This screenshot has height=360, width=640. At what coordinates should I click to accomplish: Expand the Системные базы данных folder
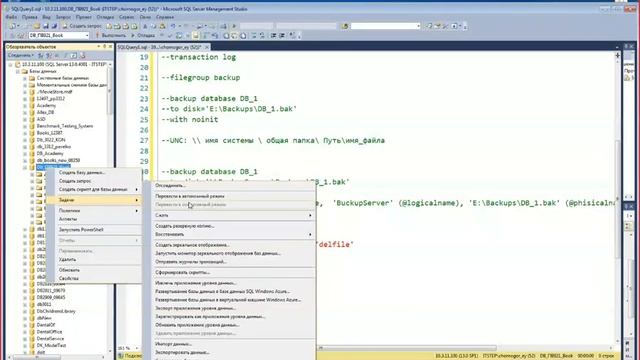(25, 78)
